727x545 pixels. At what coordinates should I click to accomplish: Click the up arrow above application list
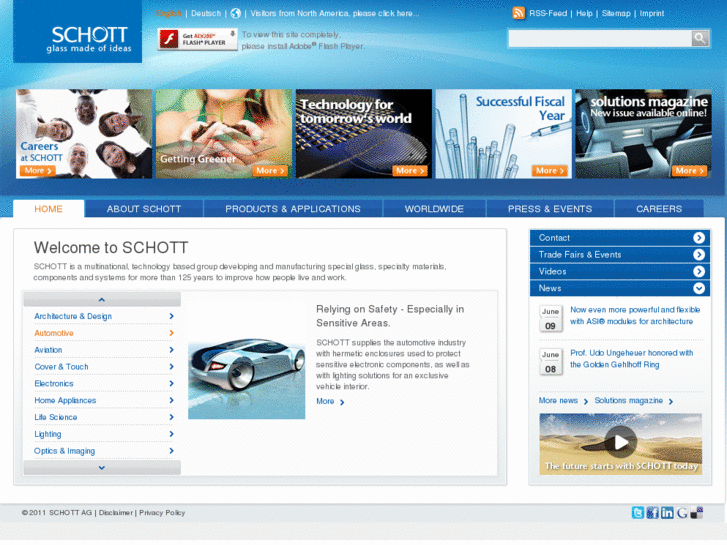tap(102, 300)
